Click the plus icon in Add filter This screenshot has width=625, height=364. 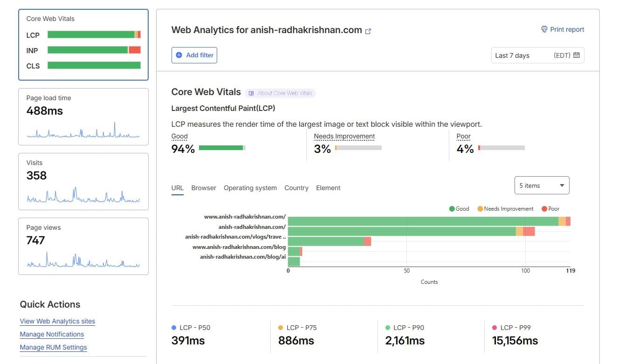pos(179,55)
